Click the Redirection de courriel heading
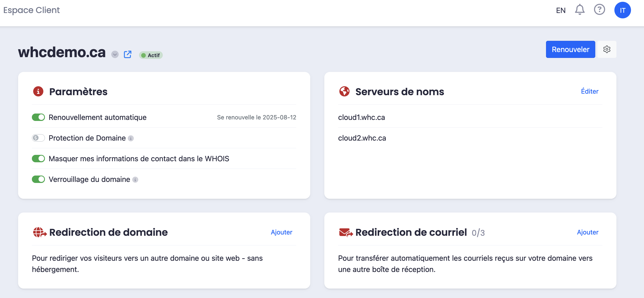644x298 pixels. click(411, 232)
